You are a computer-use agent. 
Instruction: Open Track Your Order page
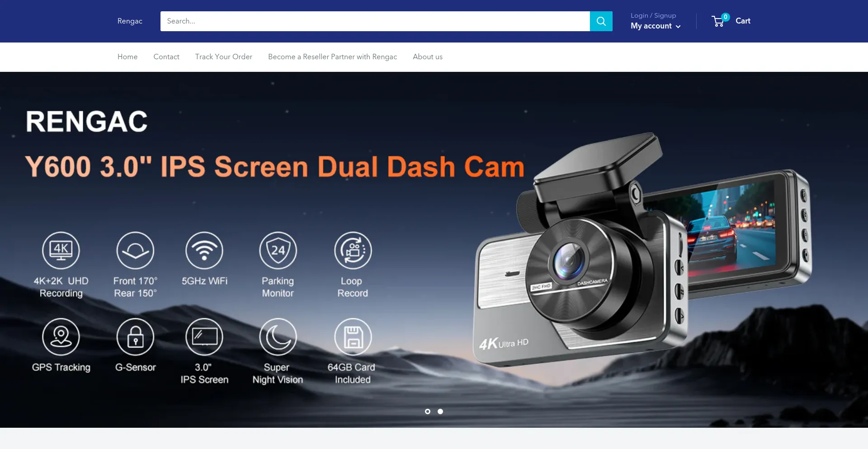coord(224,57)
